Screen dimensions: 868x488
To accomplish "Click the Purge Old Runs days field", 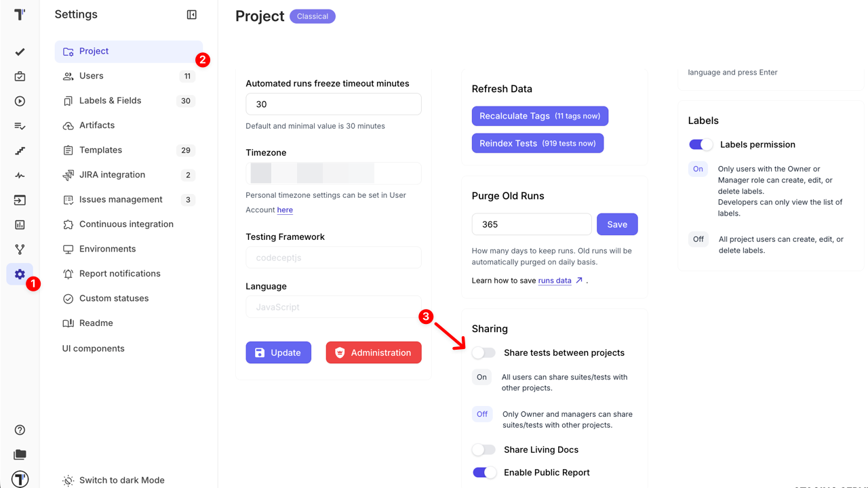I will pos(531,224).
